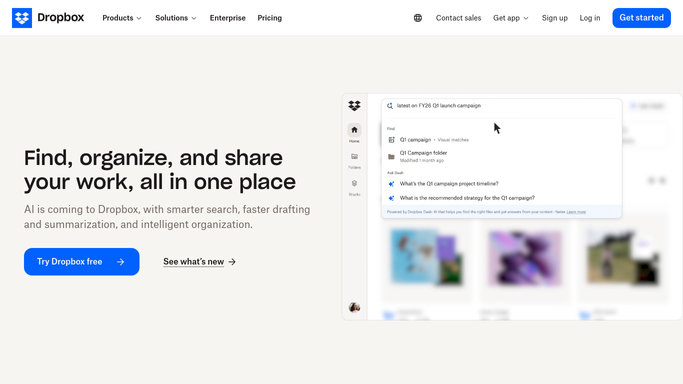Image resolution: width=683 pixels, height=384 pixels.
Task: Expand the Solutions dropdown menu
Action: pyautogui.click(x=176, y=18)
